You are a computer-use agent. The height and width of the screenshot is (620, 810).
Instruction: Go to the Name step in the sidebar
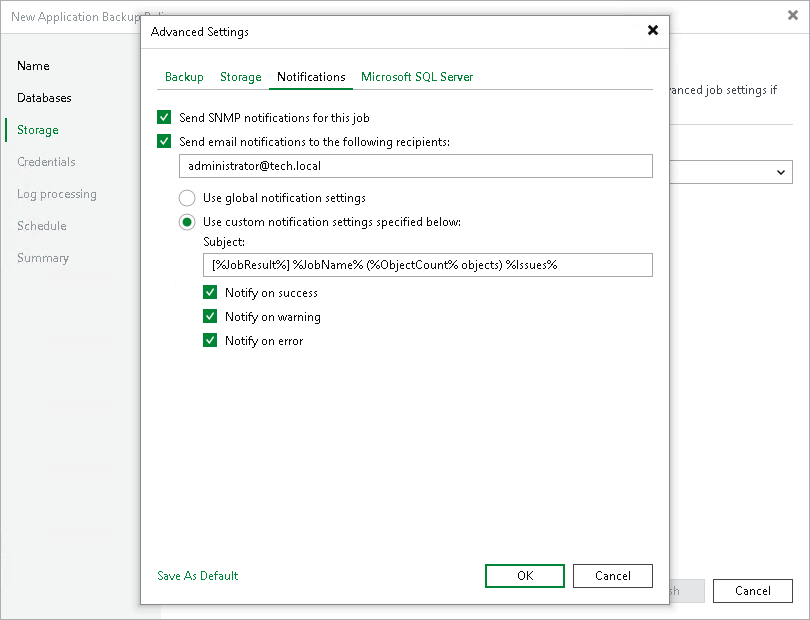coord(33,66)
